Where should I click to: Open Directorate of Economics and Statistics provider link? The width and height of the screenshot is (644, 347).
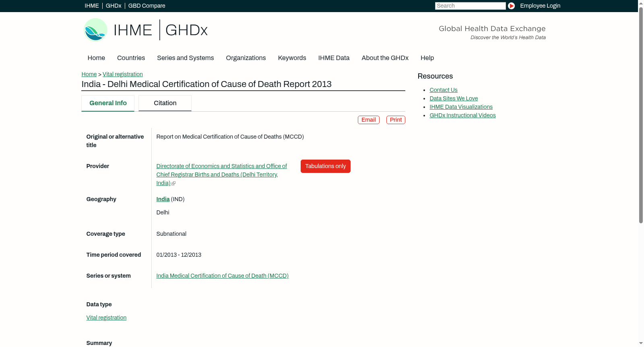point(221,175)
